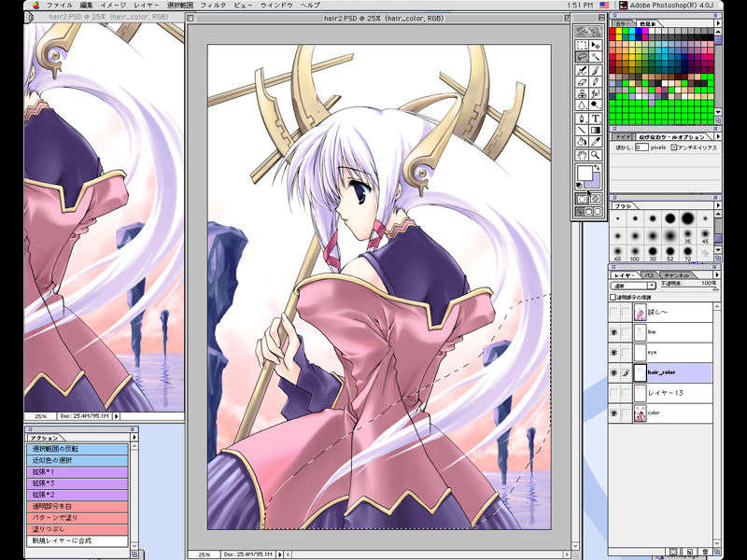Image resolution: width=747 pixels, height=560 pixels.
Task: Select the Rectangular Marquee tool
Action: (x=581, y=45)
